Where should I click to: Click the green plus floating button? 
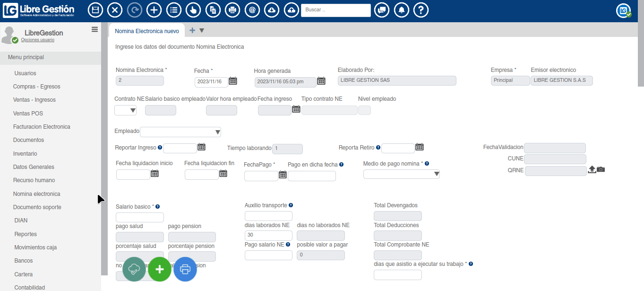160,269
